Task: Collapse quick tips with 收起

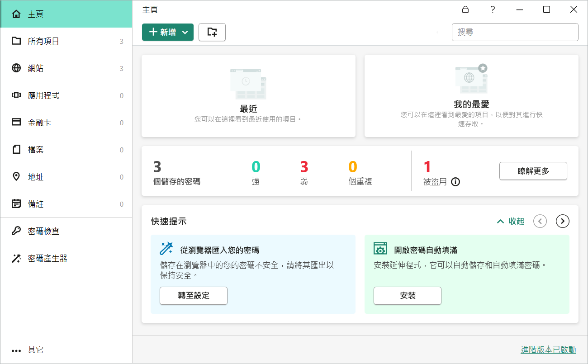Action: [x=511, y=221]
